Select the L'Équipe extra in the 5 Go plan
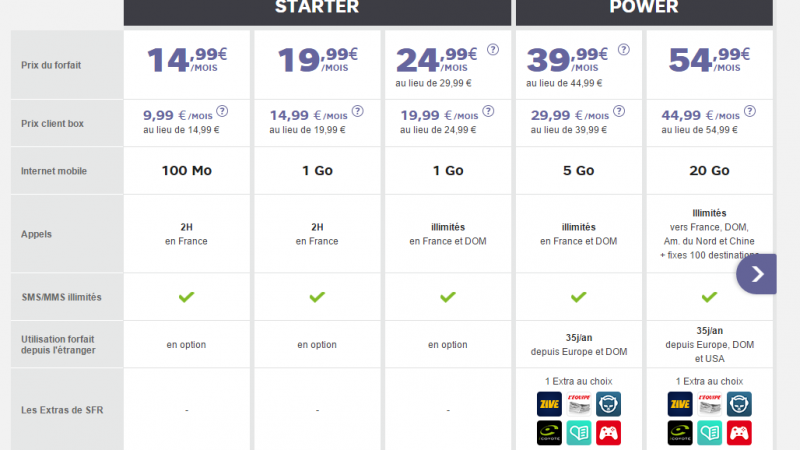Image resolution: width=800 pixels, height=450 pixels. (x=580, y=404)
